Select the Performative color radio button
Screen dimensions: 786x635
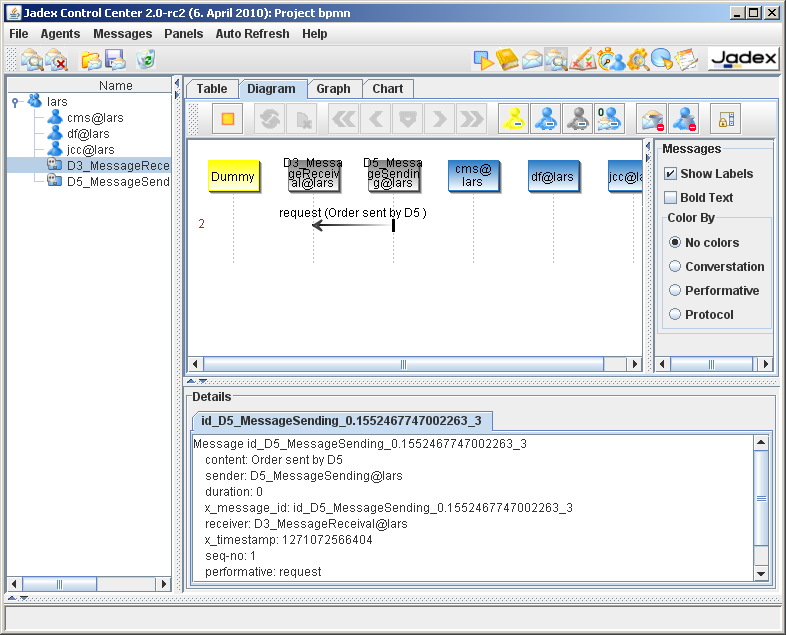[x=675, y=291]
